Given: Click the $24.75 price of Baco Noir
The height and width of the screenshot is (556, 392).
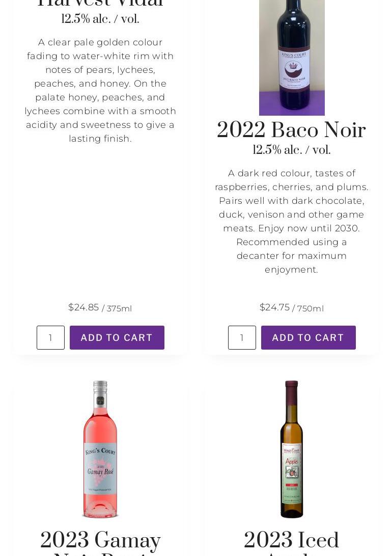Looking at the screenshot, I should [275, 307].
